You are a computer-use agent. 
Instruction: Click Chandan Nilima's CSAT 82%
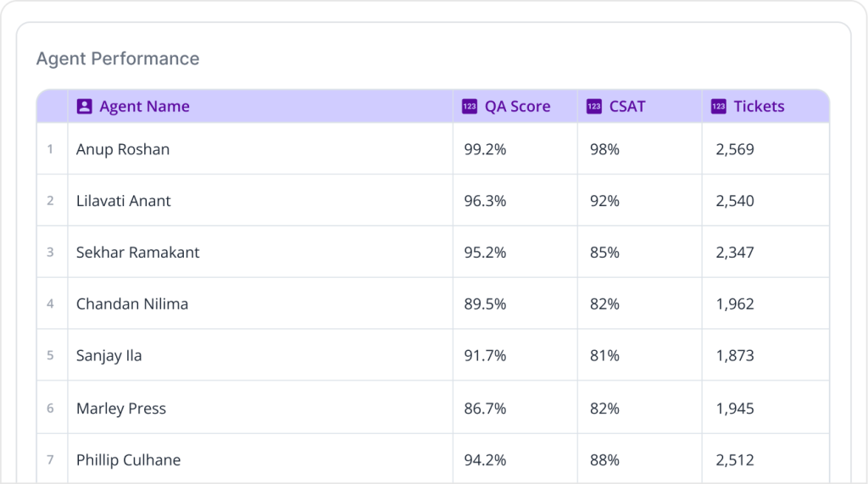click(604, 304)
